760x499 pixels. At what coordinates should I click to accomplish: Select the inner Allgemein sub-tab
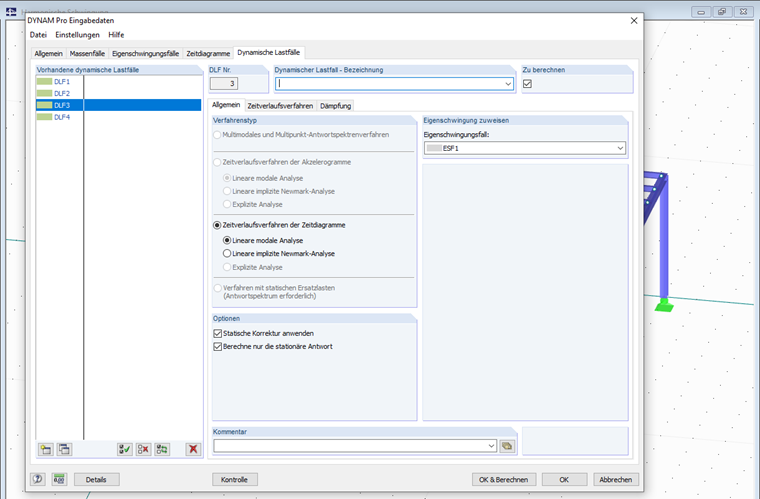pyautogui.click(x=226, y=105)
